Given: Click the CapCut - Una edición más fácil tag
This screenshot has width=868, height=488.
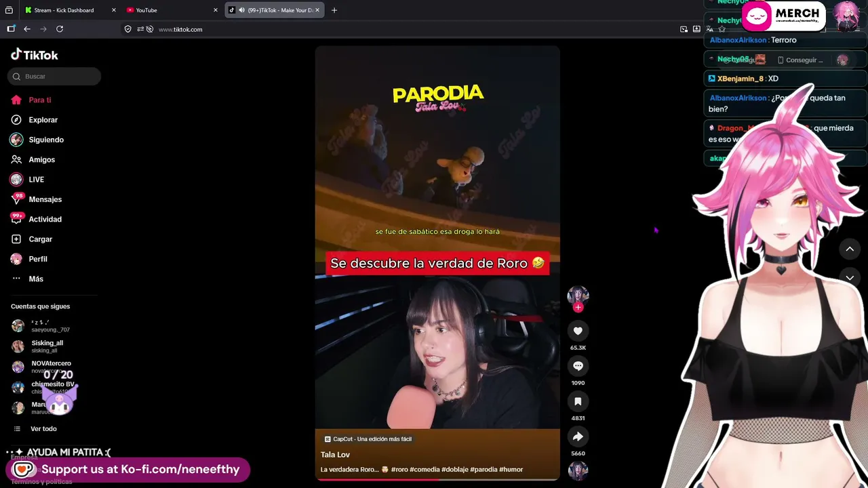Looking at the screenshot, I should [x=368, y=439].
